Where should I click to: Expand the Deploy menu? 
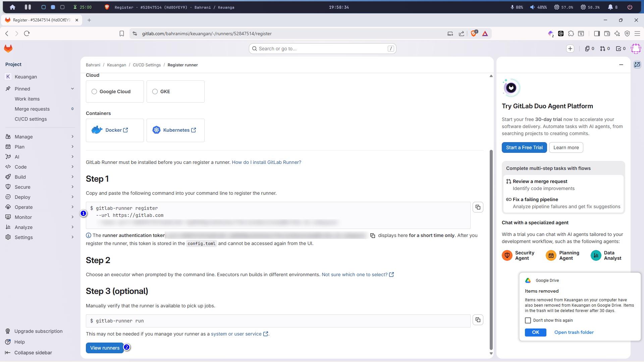(40, 197)
